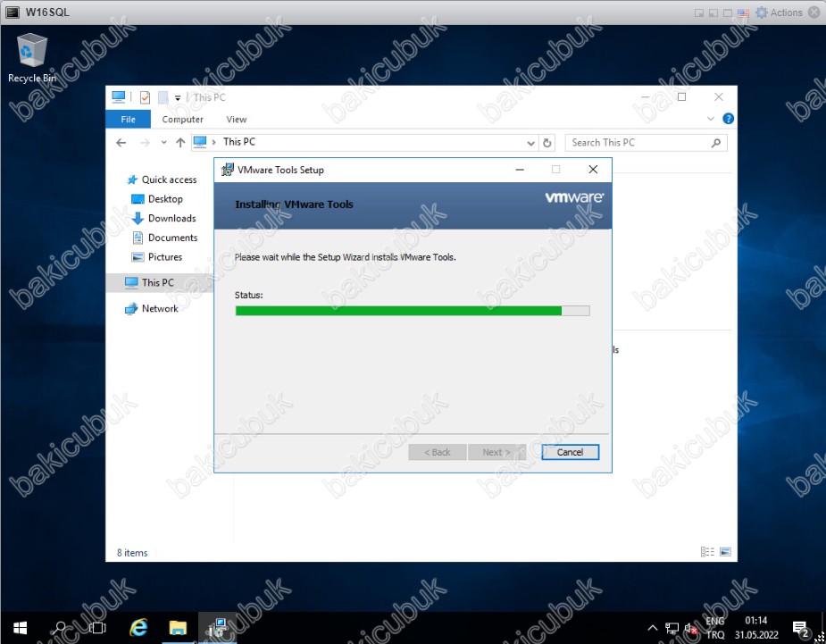
Task: Switch to large icons view in status bar
Action: coord(725,553)
